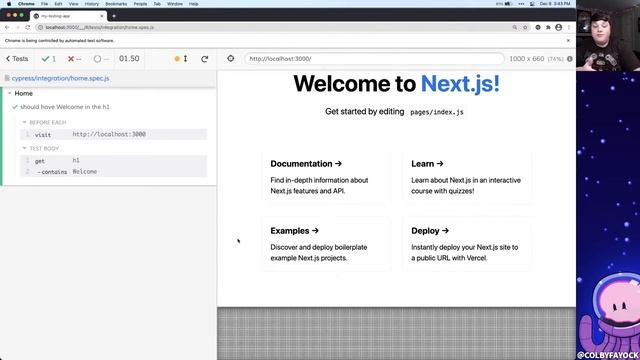Screen dimensions: 640x360
Task: Go back to the Tests list
Action: pyautogui.click(x=17, y=59)
